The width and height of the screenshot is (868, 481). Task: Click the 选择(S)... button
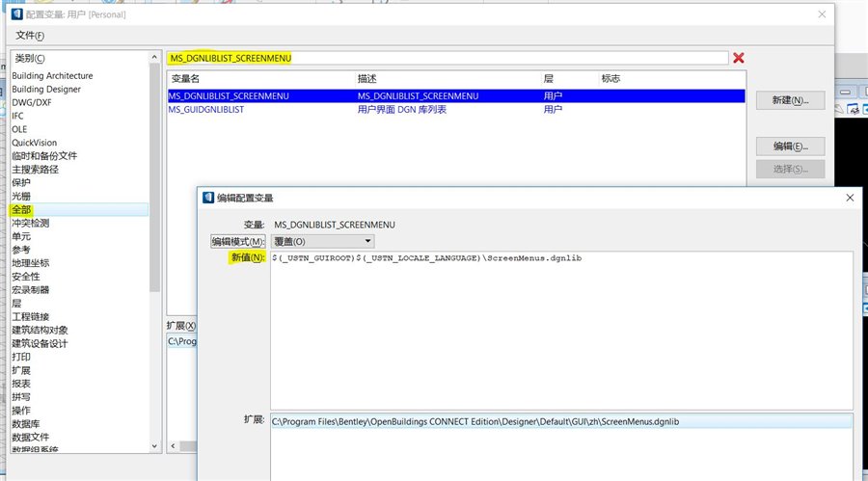pyautogui.click(x=791, y=170)
